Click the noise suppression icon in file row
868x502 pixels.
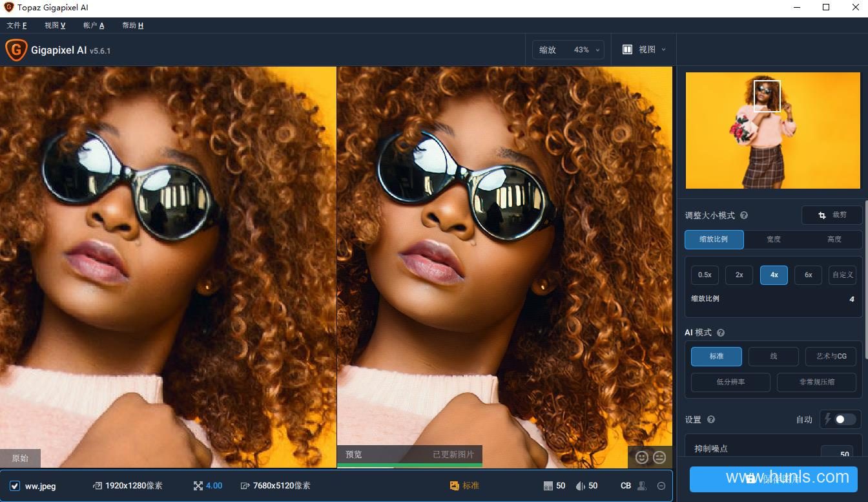click(x=548, y=485)
